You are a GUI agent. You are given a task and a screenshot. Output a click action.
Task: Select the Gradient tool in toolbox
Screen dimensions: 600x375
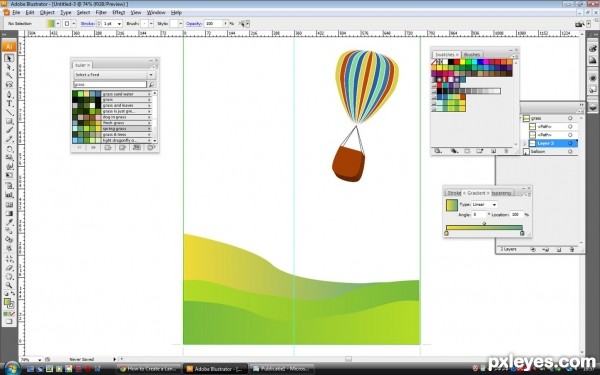pos(9,213)
